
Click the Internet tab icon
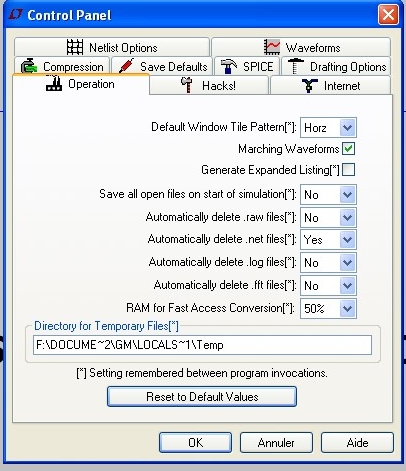coord(310,86)
